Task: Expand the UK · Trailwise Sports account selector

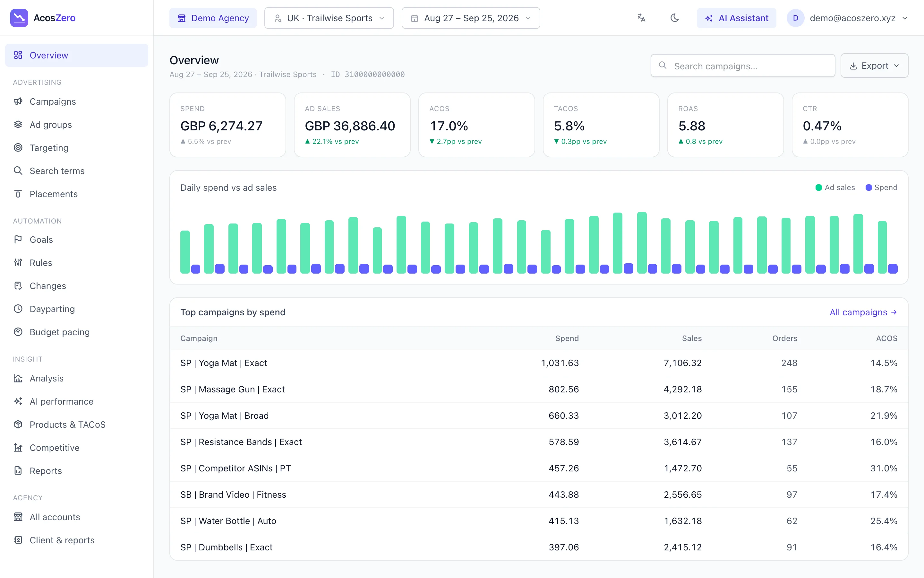Action: tap(329, 18)
